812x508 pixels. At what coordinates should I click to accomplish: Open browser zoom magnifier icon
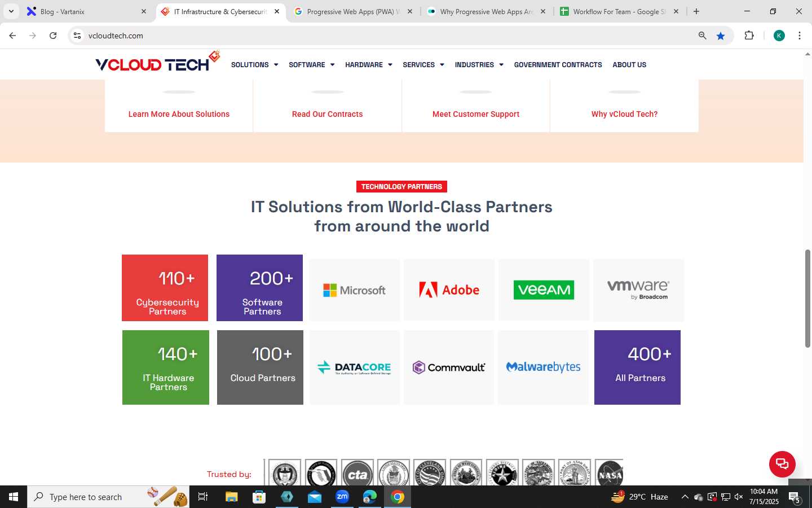click(702, 36)
